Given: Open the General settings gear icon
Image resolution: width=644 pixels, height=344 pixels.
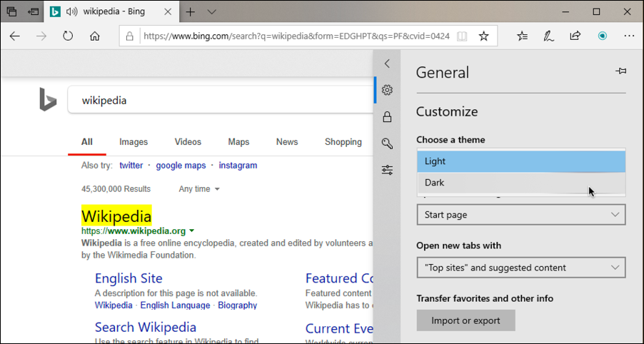Looking at the screenshot, I should [x=387, y=90].
